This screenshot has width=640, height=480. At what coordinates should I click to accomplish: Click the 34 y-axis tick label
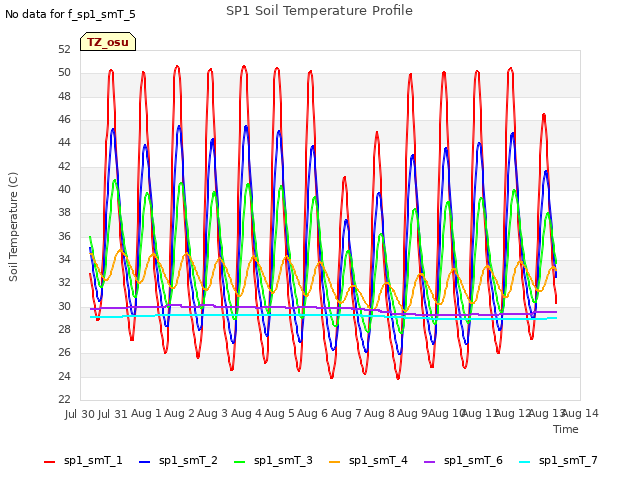click(64, 260)
